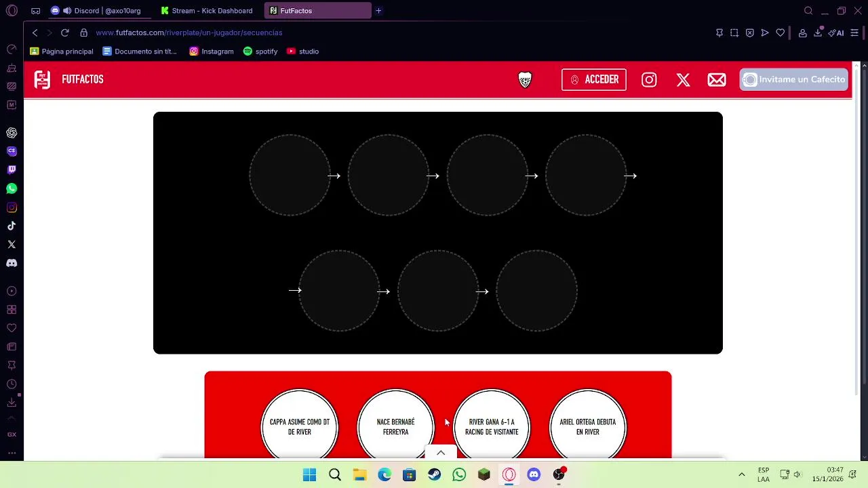Viewport: 868px width, 488px height.
Task: Open X (Twitter) in the sidebar
Action: click(12, 244)
